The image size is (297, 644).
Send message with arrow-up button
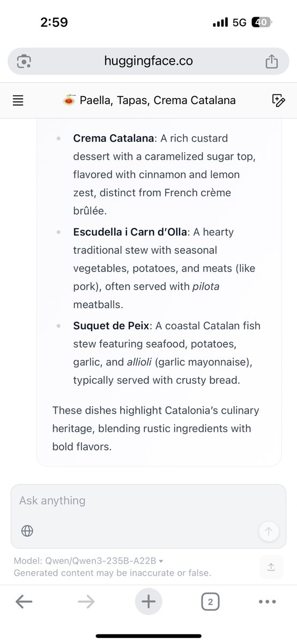click(269, 532)
